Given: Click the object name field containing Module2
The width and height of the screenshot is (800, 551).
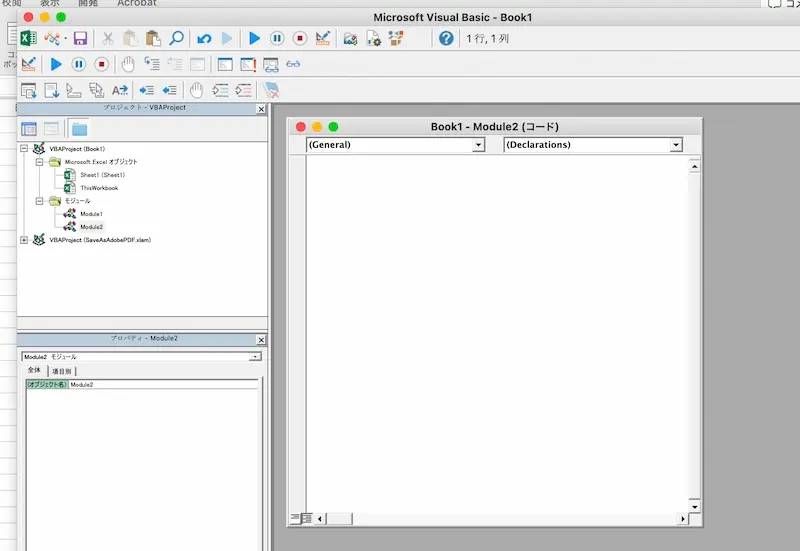Looking at the screenshot, I should click(x=163, y=385).
